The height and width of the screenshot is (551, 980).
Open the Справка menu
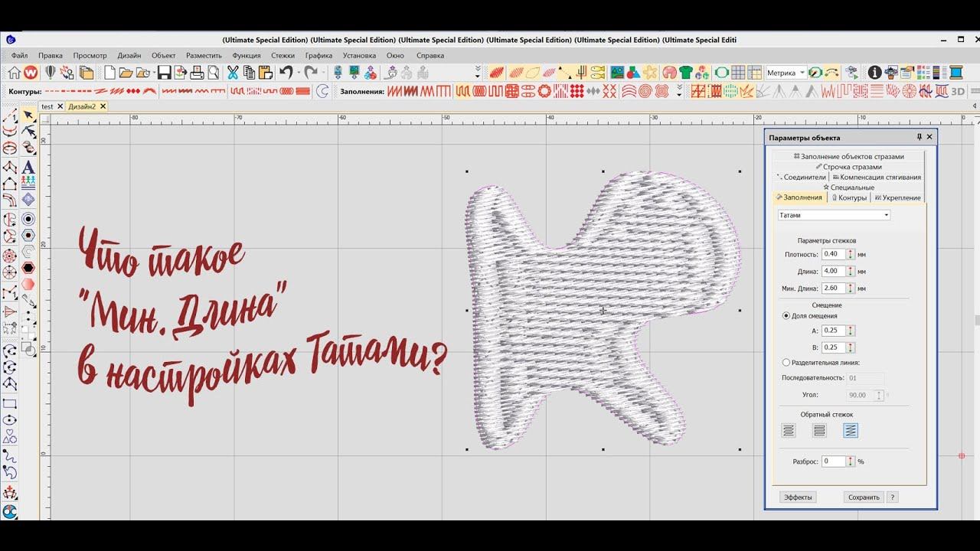[x=430, y=55]
